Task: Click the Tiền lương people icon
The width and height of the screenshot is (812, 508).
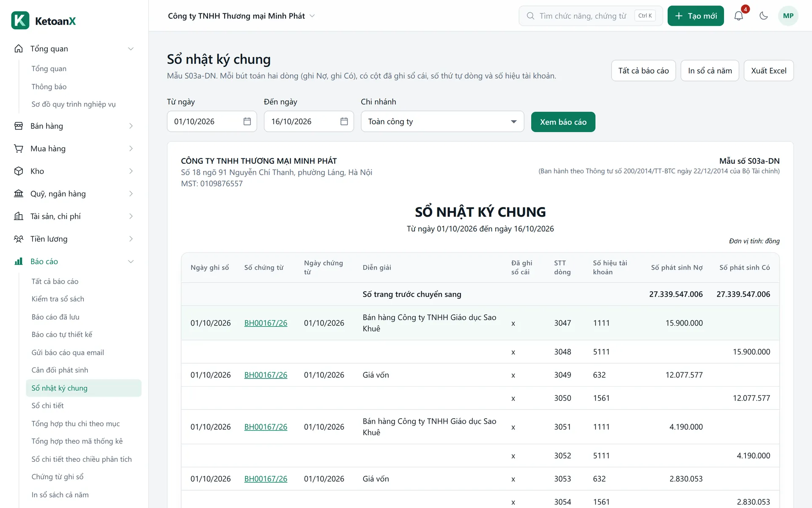Action: (x=19, y=239)
